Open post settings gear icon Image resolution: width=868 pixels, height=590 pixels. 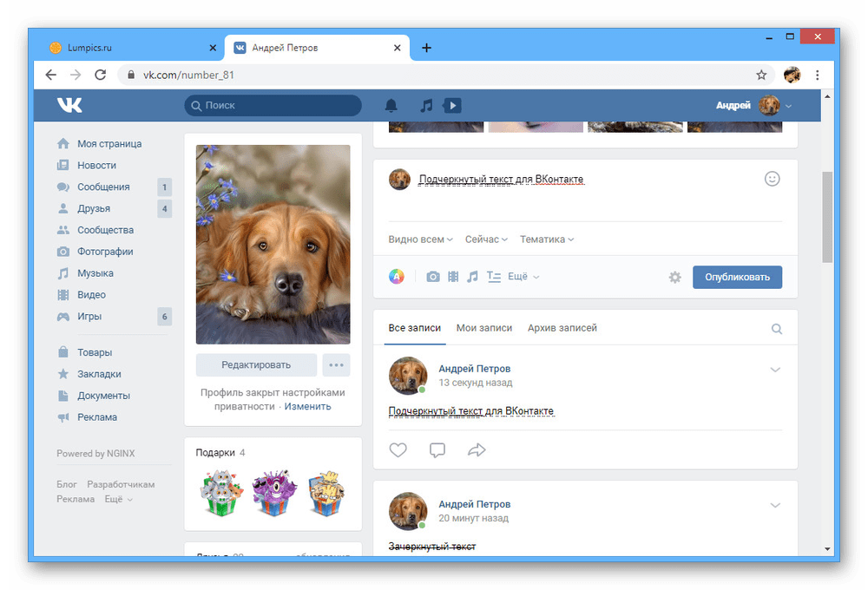(x=674, y=278)
